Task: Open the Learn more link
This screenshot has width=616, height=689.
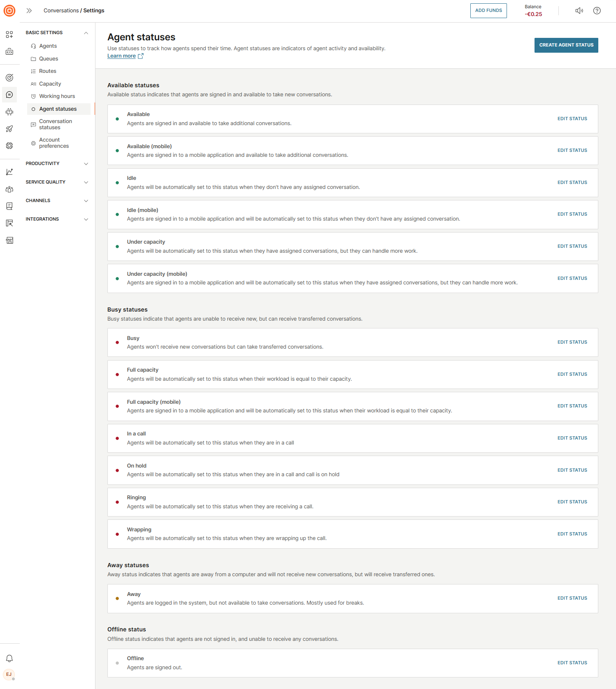Action: pyautogui.click(x=121, y=56)
